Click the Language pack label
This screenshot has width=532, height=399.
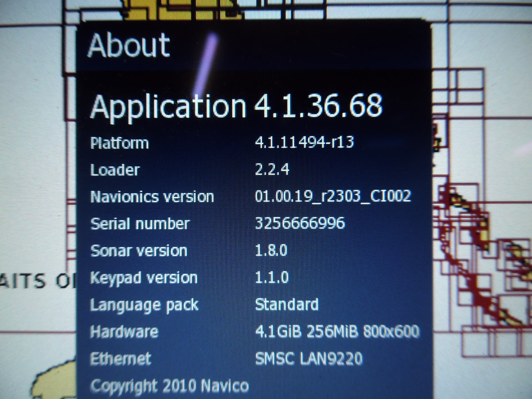click(x=144, y=305)
